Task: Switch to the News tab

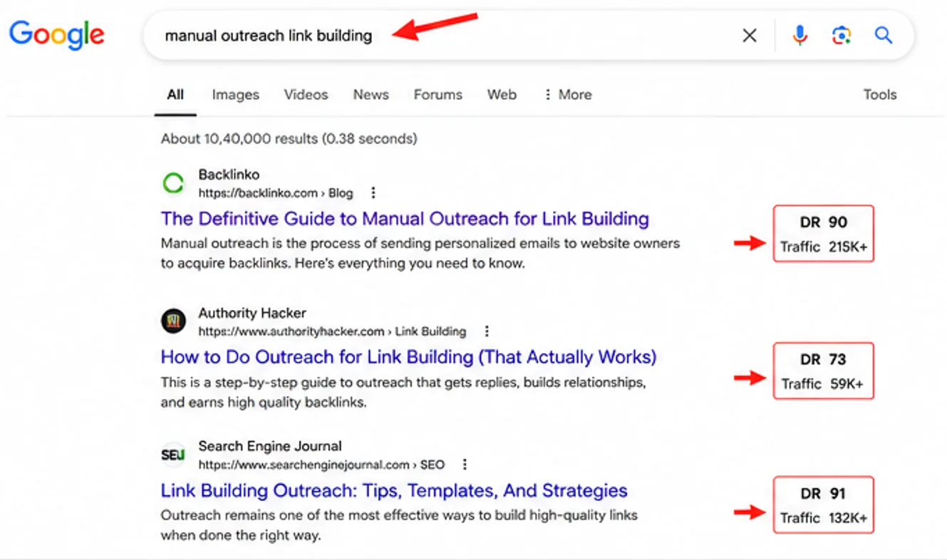Action: pyautogui.click(x=371, y=95)
